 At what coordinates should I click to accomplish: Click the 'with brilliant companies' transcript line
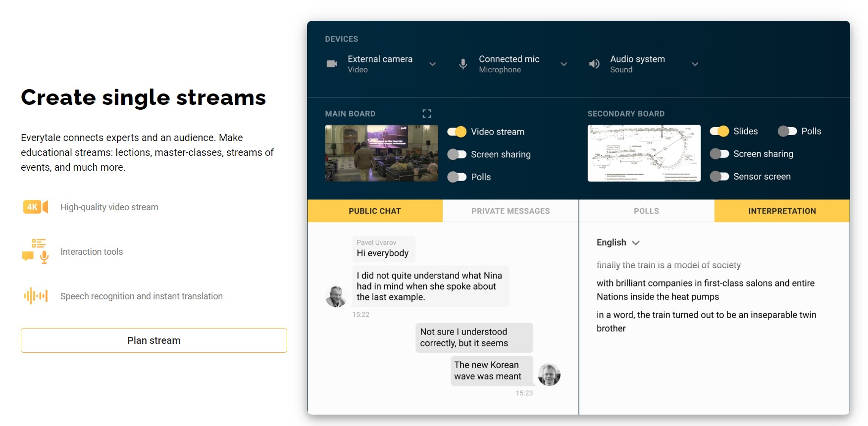(x=706, y=290)
